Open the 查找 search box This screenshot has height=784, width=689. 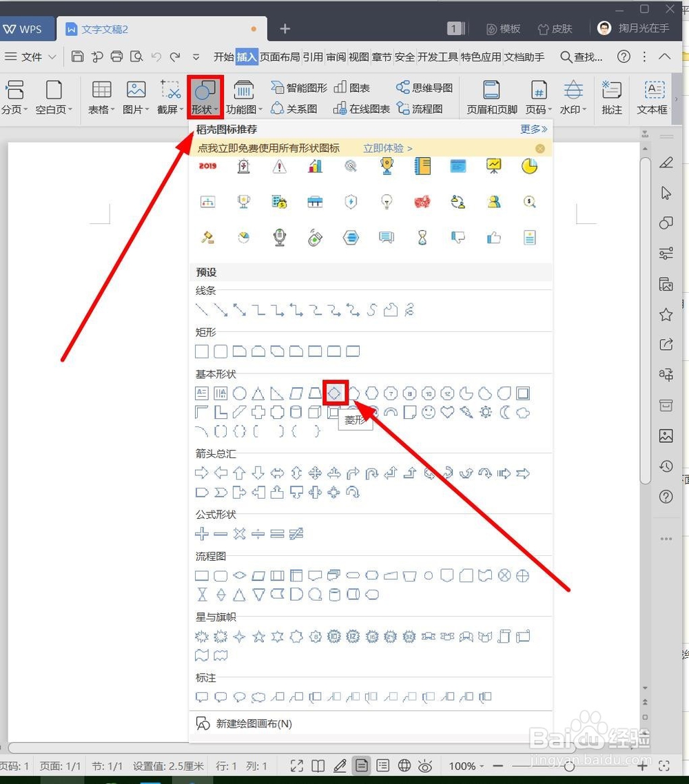(581, 57)
